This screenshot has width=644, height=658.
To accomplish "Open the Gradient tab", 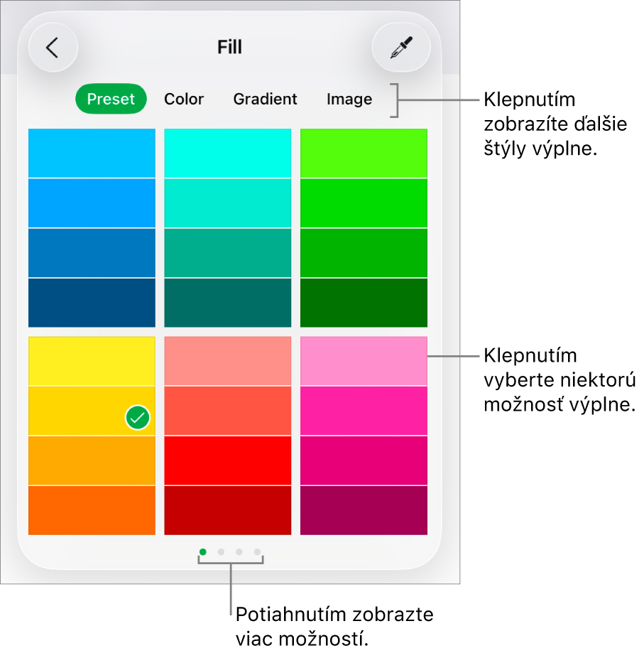I will pos(265,99).
